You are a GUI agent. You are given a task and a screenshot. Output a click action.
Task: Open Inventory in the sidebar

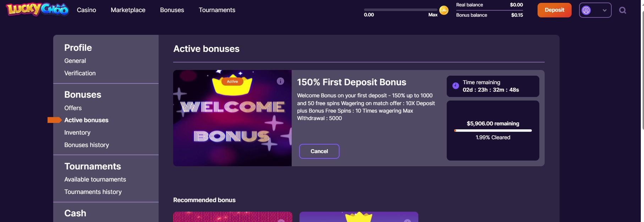point(77,132)
